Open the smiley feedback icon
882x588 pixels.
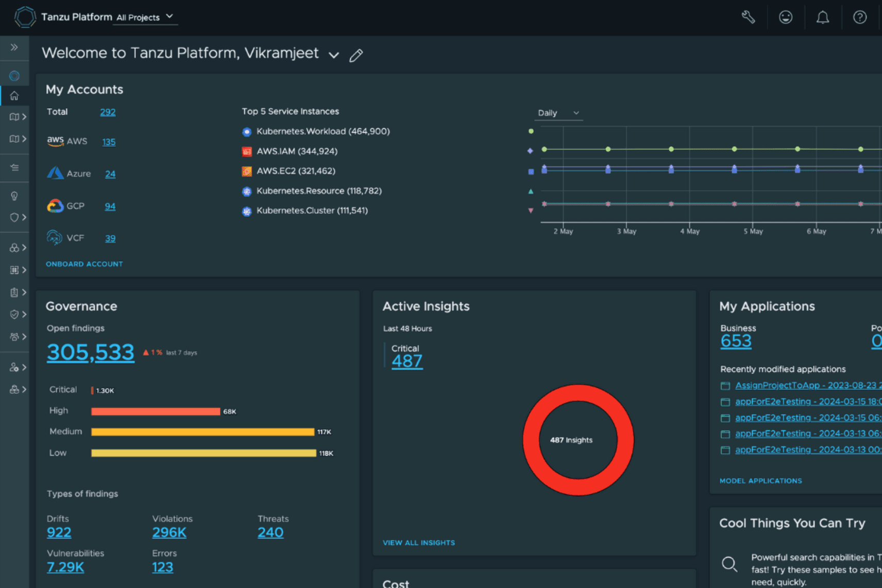[x=785, y=18]
